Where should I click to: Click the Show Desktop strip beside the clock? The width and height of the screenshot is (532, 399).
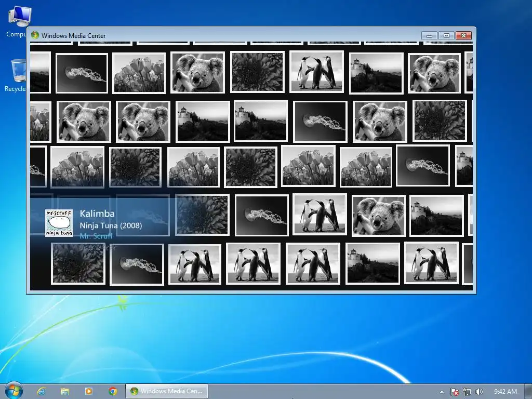coord(528,392)
